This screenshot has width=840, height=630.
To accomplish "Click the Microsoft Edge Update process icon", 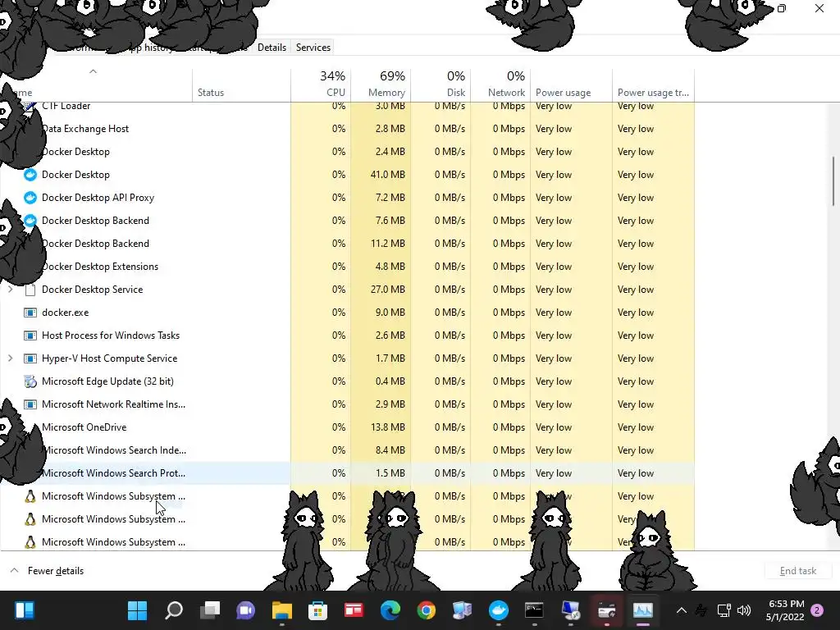I will point(30,381).
